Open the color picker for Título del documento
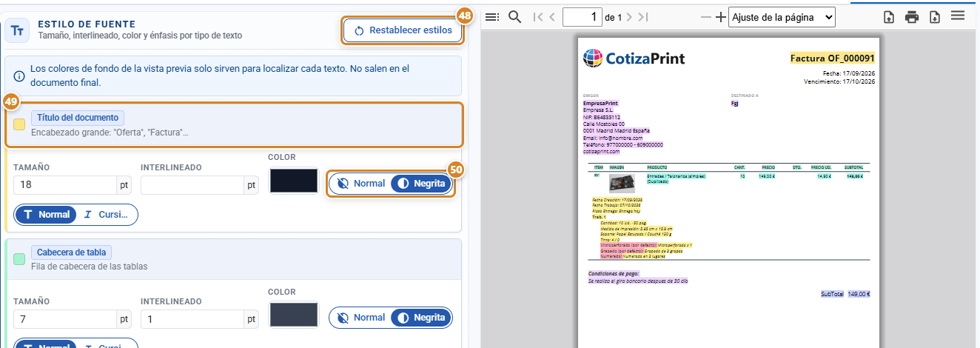Screen dimensions: 980x348 tap(293, 181)
